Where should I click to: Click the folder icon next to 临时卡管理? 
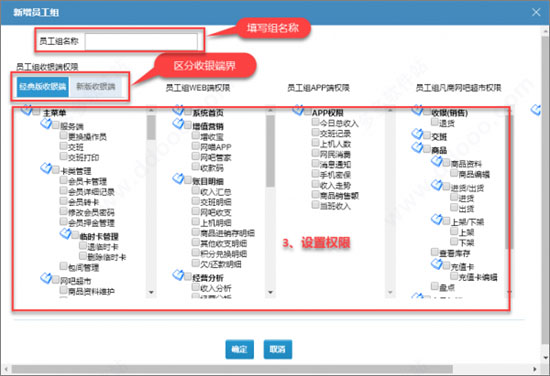(66, 234)
